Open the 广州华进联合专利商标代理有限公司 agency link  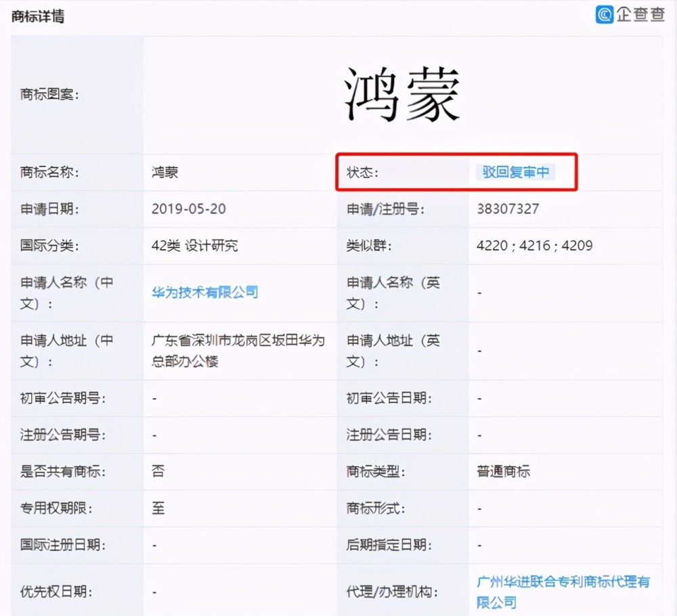click(563, 592)
